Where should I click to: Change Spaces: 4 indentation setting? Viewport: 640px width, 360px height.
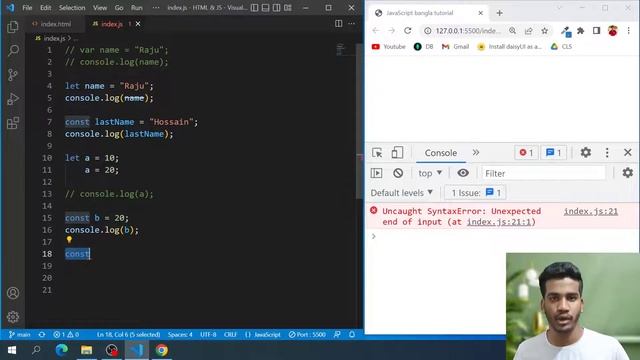tap(180, 335)
